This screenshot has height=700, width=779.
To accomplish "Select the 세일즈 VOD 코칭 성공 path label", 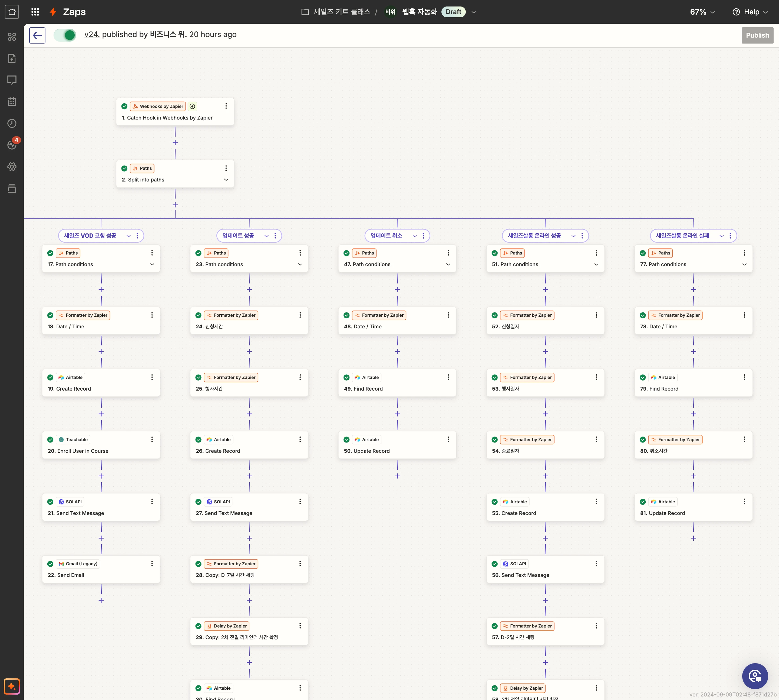I will (x=90, y=236).
